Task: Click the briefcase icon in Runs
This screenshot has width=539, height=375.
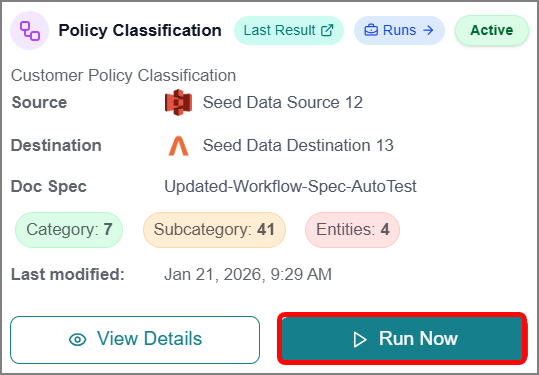Action: point(371,30)
